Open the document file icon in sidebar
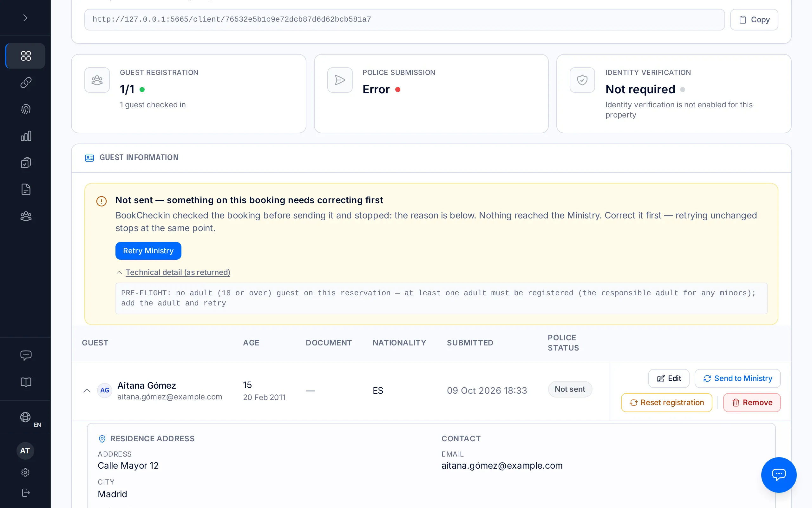This screenshot has width=812, height=508. [x=25, y=190]
